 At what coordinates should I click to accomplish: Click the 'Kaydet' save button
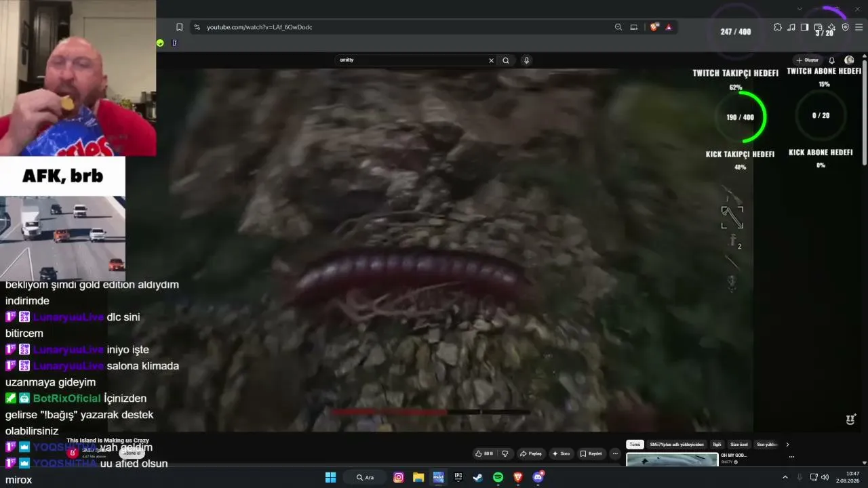coord(591,453)
